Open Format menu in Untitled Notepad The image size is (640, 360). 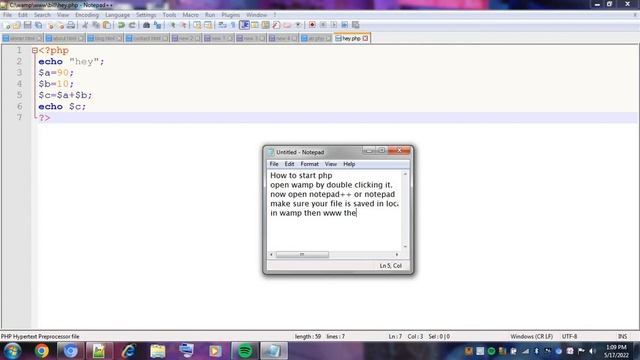click(309, 164)
